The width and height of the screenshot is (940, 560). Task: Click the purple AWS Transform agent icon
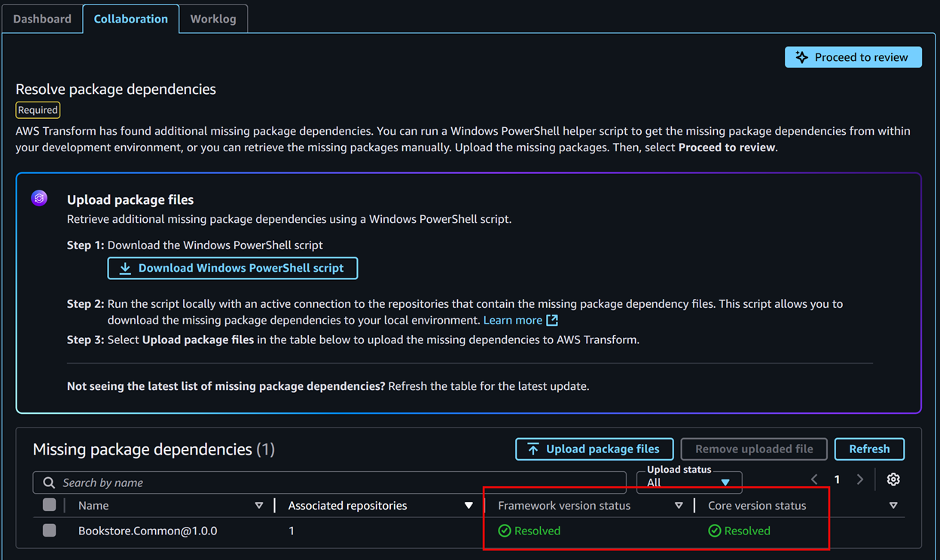(x=38, y=198)
